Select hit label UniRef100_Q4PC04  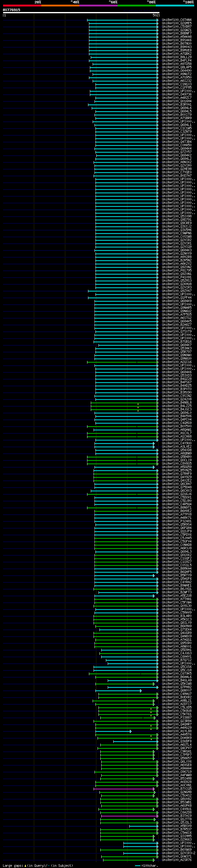[176, 419]
